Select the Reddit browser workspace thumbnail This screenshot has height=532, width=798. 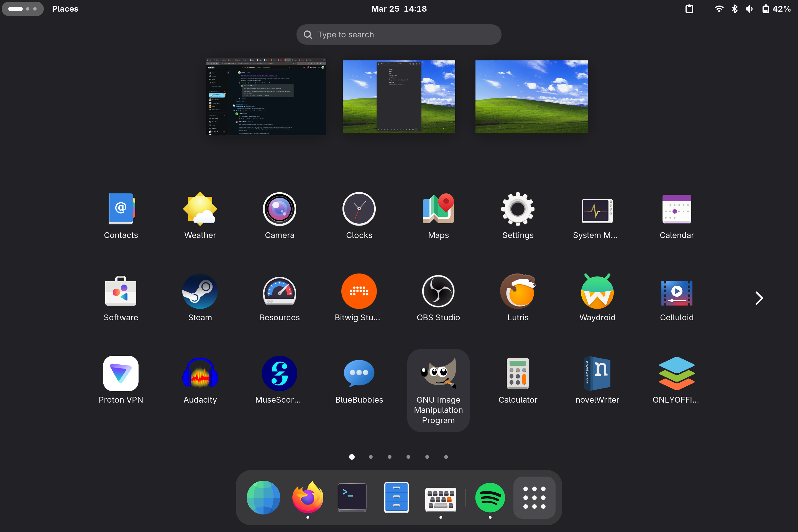266,97
